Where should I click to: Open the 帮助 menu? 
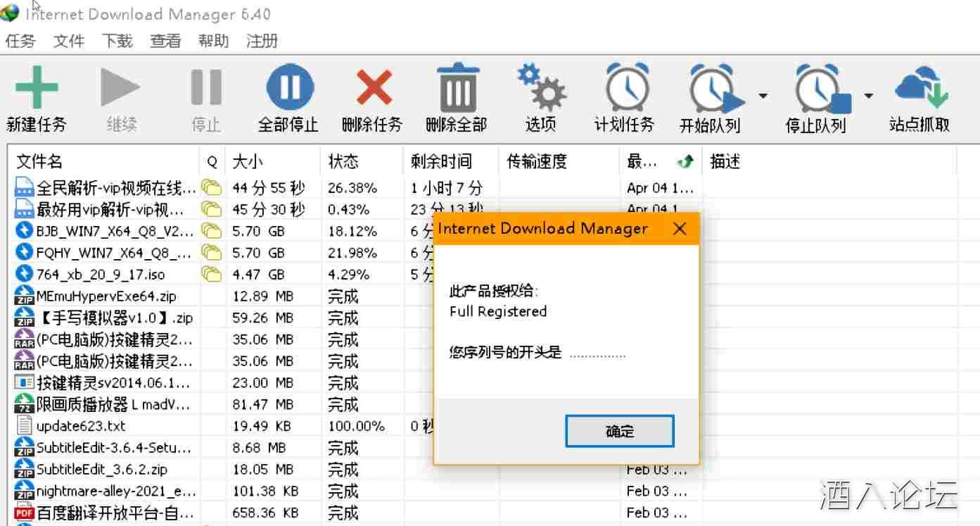pos(213,41)
